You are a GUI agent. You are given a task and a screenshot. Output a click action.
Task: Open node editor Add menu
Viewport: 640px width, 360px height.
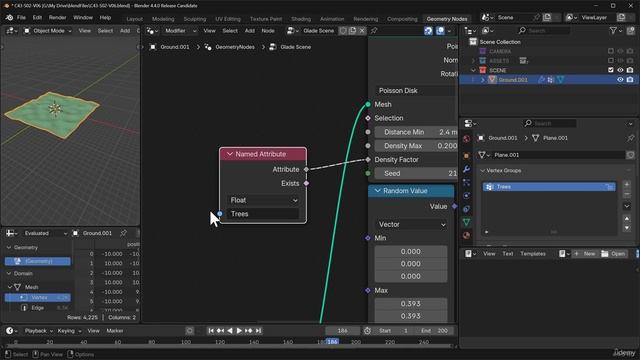click(x=249, y=31)
